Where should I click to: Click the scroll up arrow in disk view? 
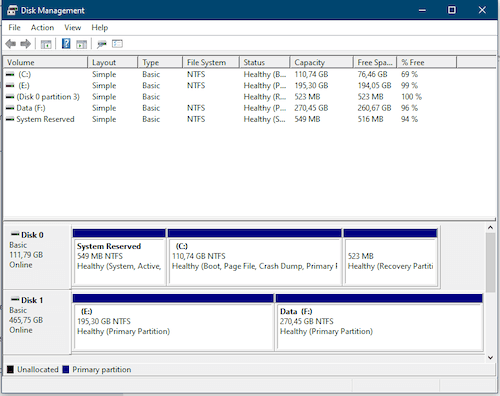[490, 228]
